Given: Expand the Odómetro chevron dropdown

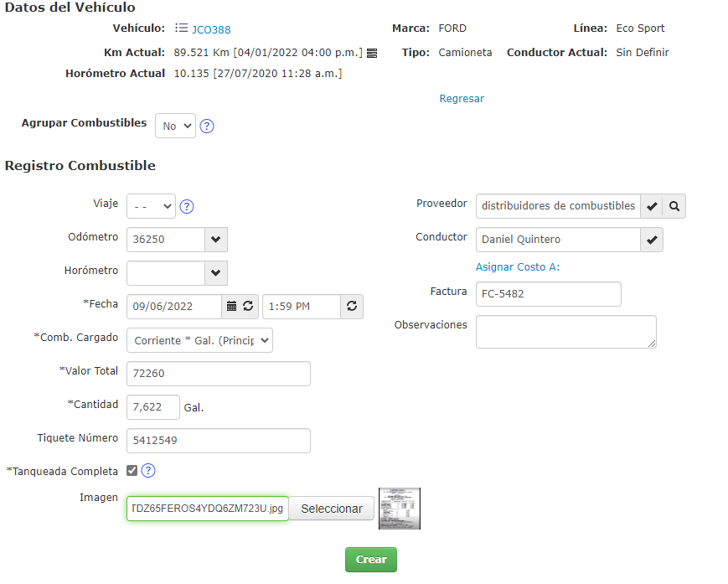Looking at the screenshot, I should click(216, 240).
